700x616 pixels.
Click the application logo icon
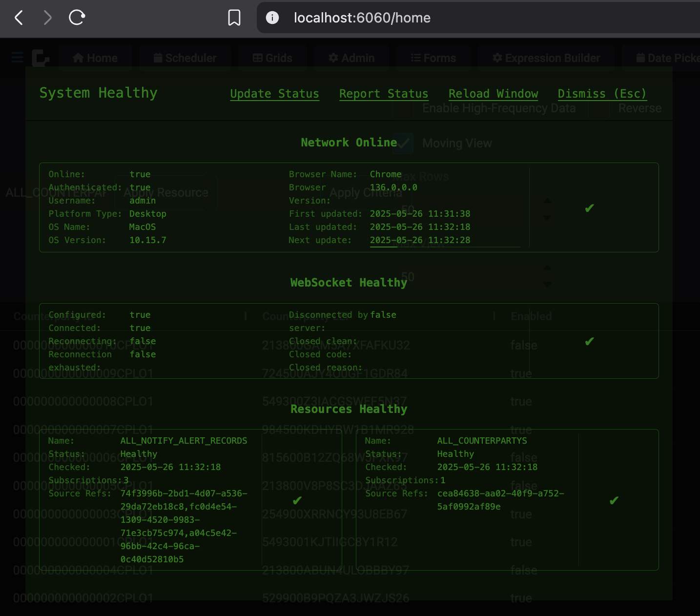[x=41, y=58]
